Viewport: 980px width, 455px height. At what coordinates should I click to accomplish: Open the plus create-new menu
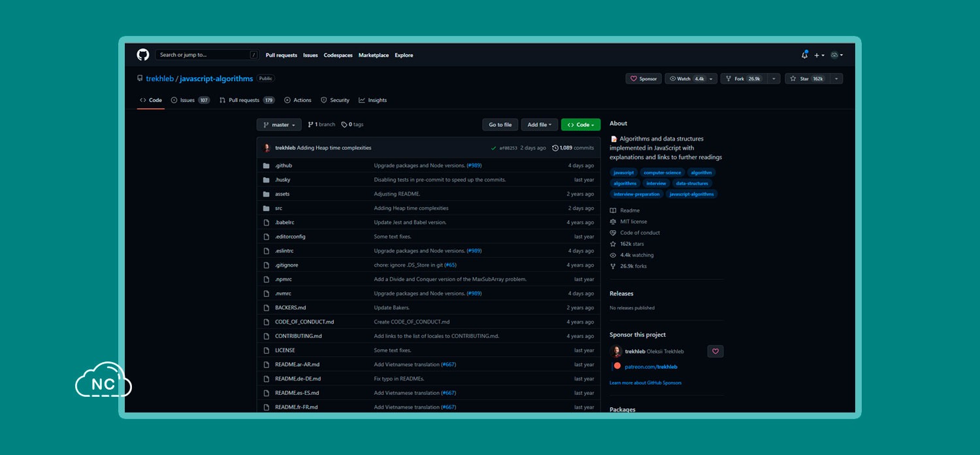point(819,55)
